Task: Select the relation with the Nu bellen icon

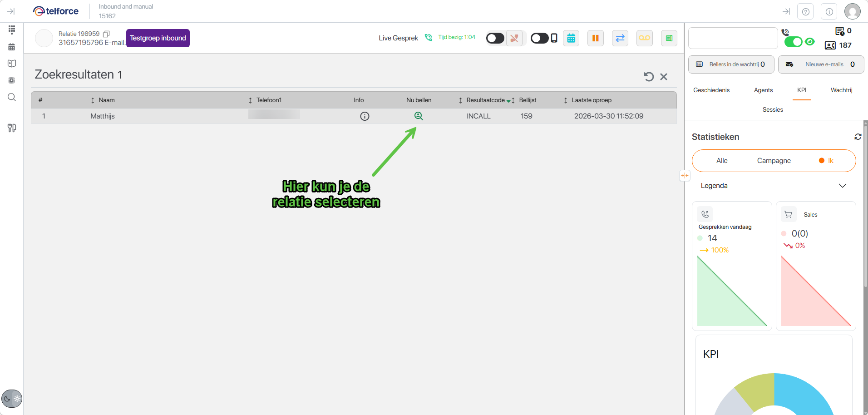Action: [x=419, y=116]
